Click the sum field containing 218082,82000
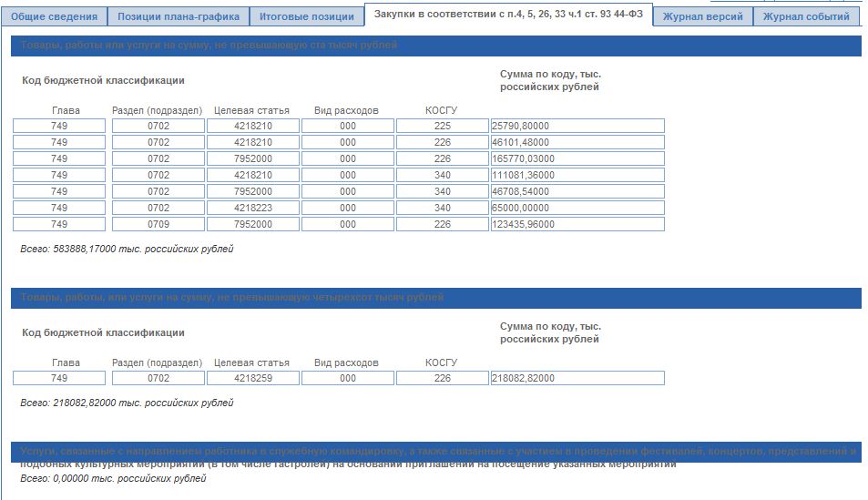868x500 pixels. click(577, 378)
